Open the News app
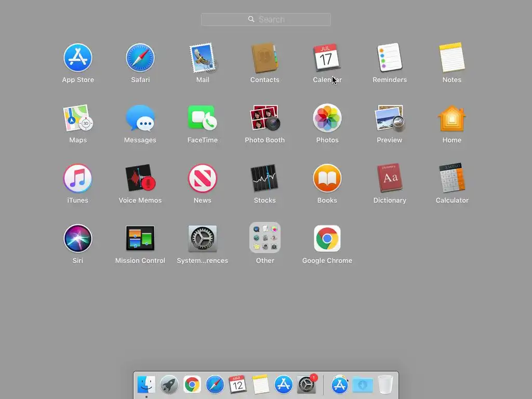 (203, 179)
